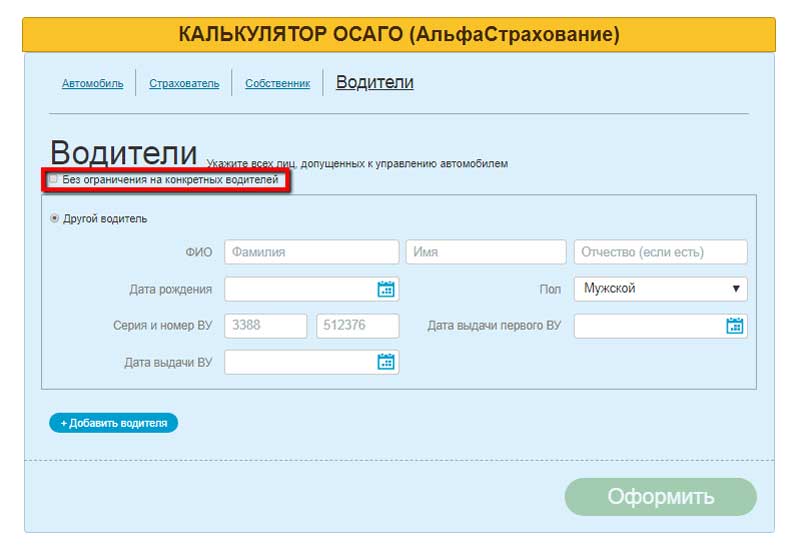
Task: Open calendar for first license issue date
Action: 735,326
